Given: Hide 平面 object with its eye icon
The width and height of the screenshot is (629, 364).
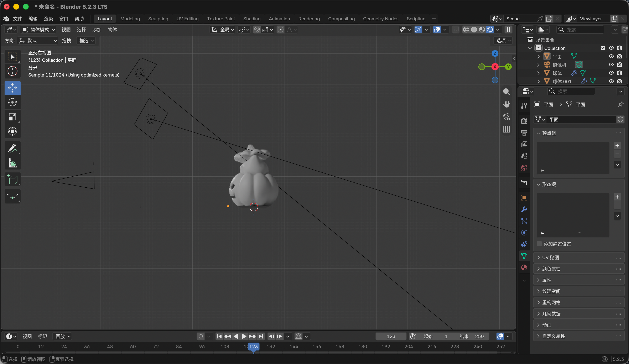Looking at the screenshot, I should coord(611,56).
